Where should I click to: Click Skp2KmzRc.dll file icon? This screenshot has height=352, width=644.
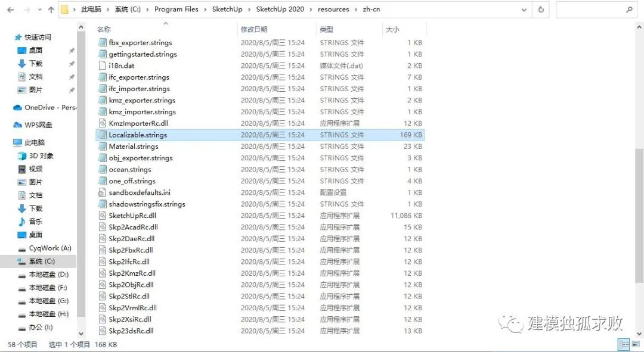(x=103, y=273)
